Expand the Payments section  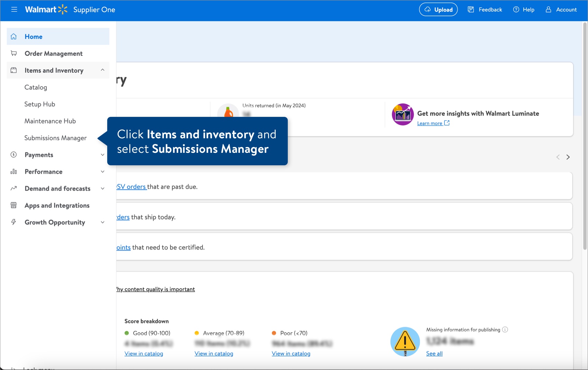(102, 155)
